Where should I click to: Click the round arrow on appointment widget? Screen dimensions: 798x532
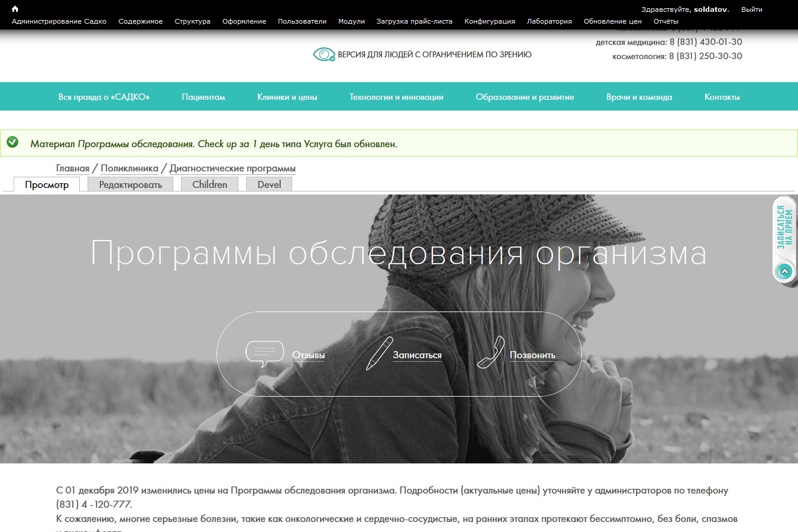tap(784, 272)
